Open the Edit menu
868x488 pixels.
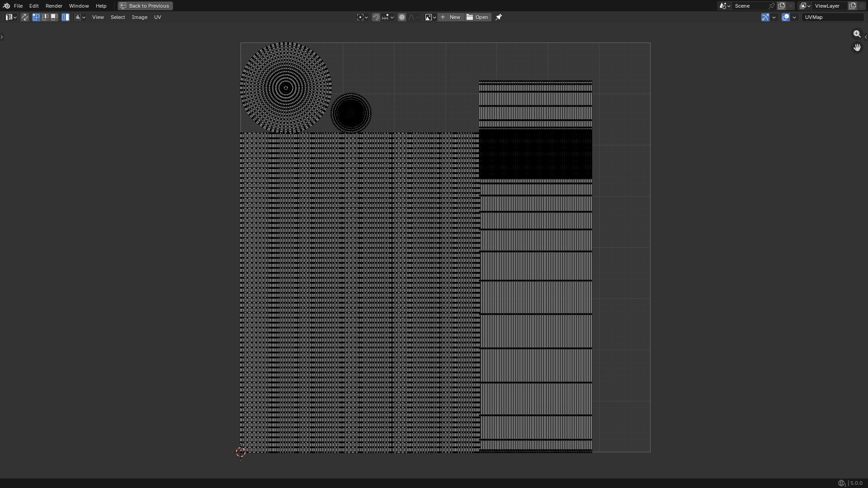(x=34, y=6)
